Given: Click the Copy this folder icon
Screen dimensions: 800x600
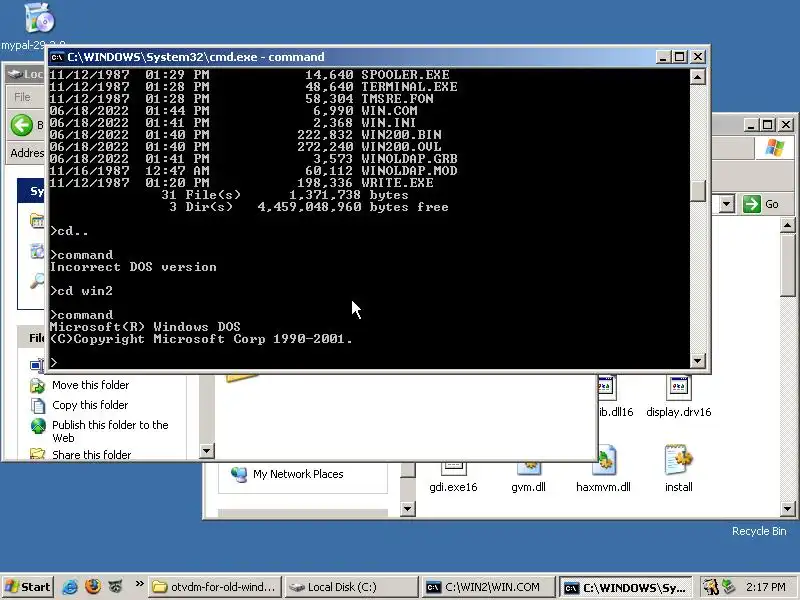Looking at the screenshot, I should click(x=38, y=406).
